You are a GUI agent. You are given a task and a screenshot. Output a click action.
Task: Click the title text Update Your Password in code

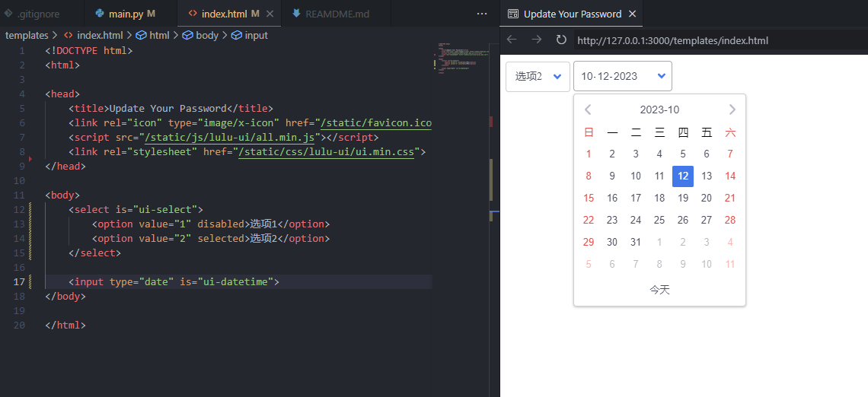coord(168,108)
